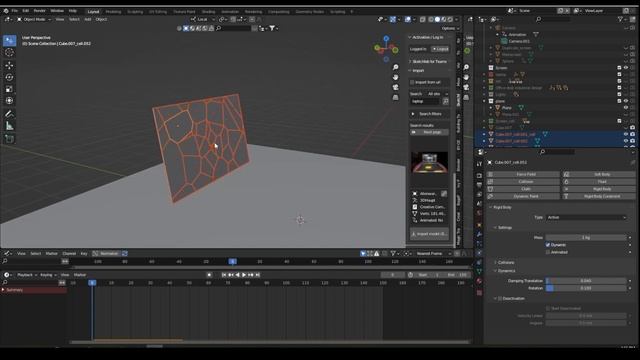Switch to the Geometry Nodes workspace tab

309,12
